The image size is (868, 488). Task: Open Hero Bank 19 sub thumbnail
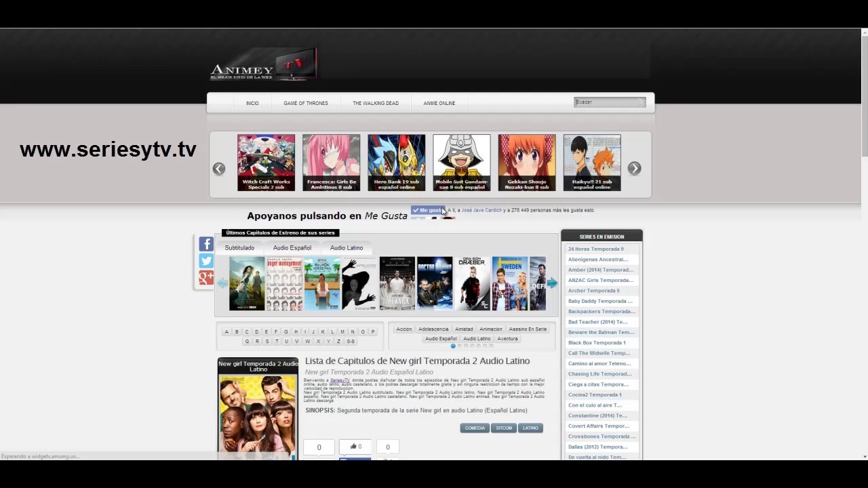[x=397, y=163]
